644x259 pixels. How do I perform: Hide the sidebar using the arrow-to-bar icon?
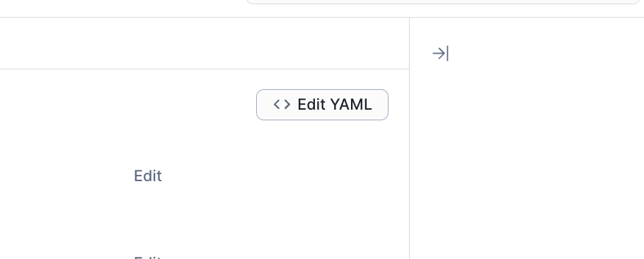pos(440,53)
